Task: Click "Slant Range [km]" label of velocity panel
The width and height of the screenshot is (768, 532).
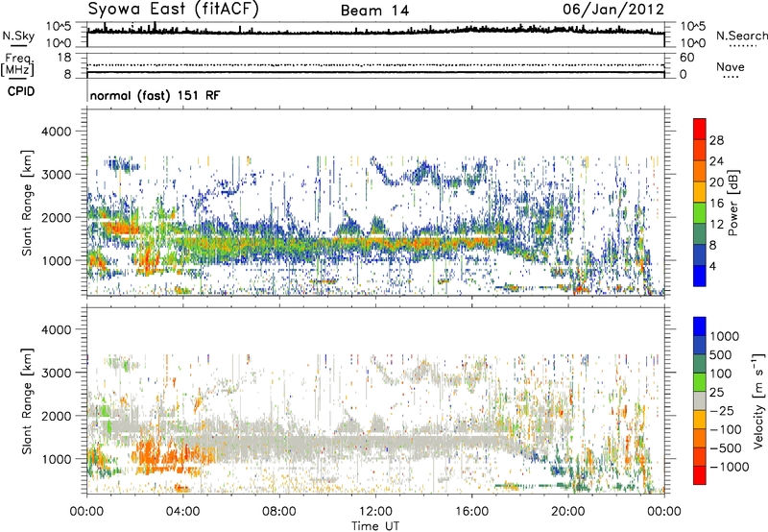Action: (x=27, y=400)
